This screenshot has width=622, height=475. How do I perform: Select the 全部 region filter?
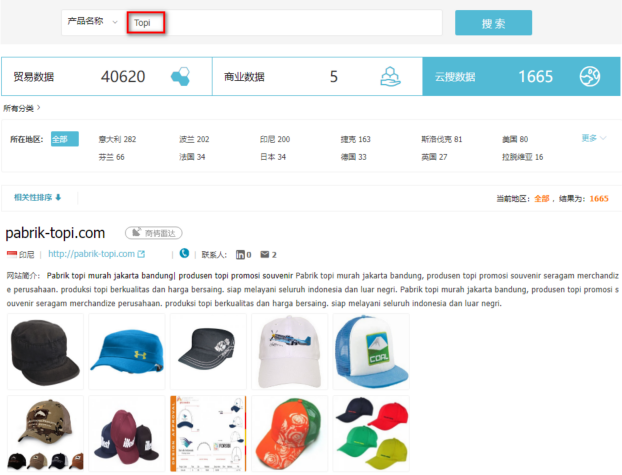pos(64,139)
